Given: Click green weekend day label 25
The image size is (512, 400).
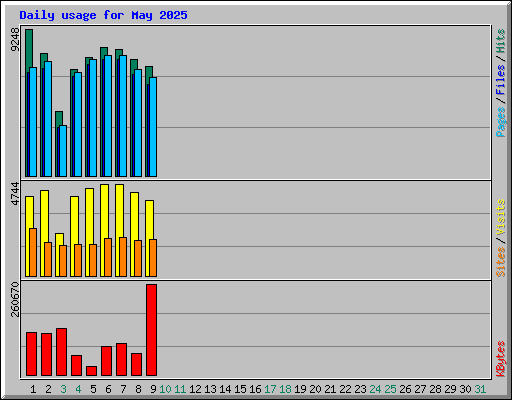Looking at the screenshot, I should tap(390, 389).
